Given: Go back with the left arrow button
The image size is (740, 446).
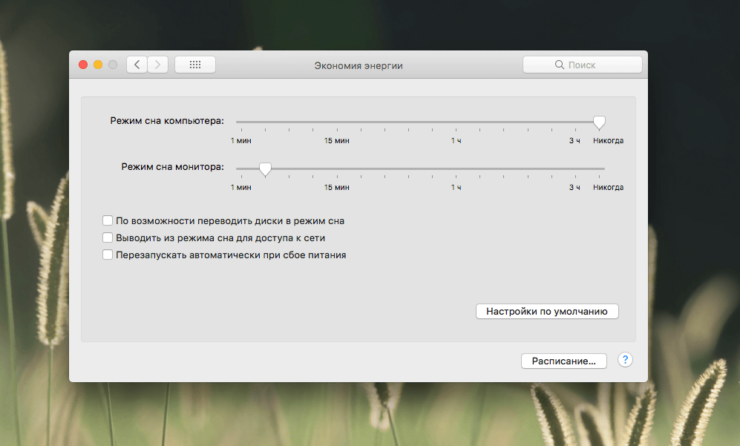Looking at the screenshot, I should coord(136,65).
